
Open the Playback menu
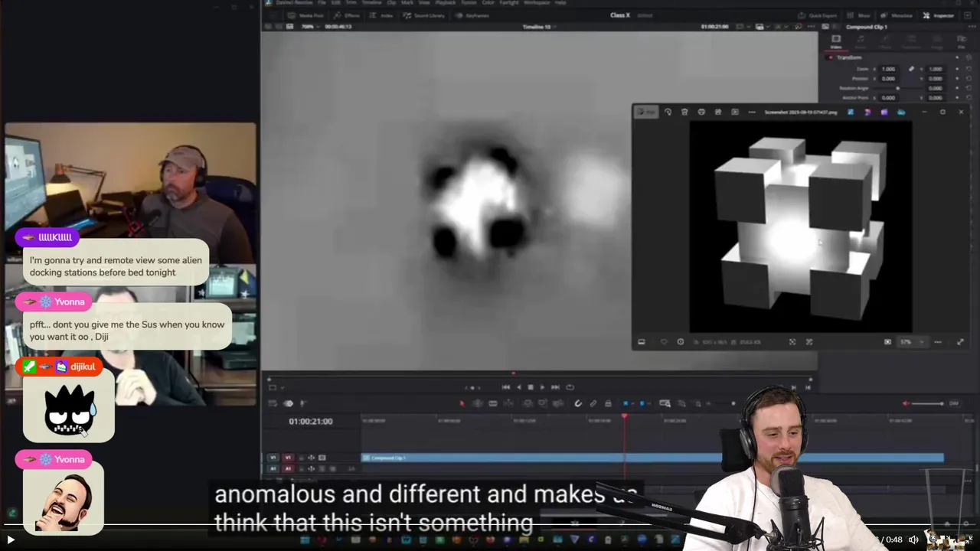point(445,3)
